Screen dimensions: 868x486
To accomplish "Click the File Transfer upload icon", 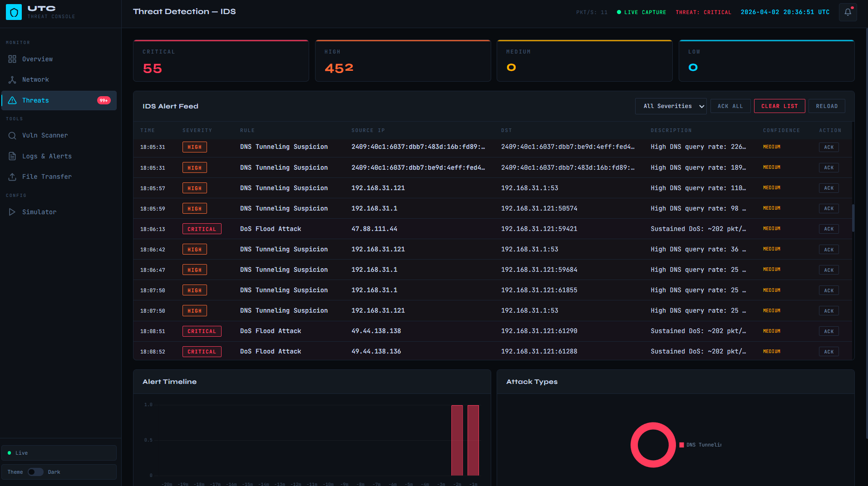I will [x=12, y=177].
